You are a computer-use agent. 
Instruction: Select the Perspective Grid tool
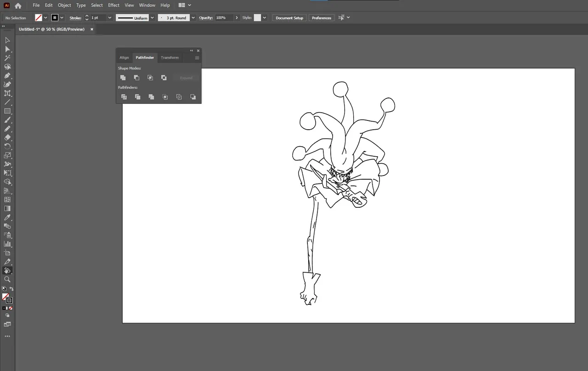[x=7, y=191]
